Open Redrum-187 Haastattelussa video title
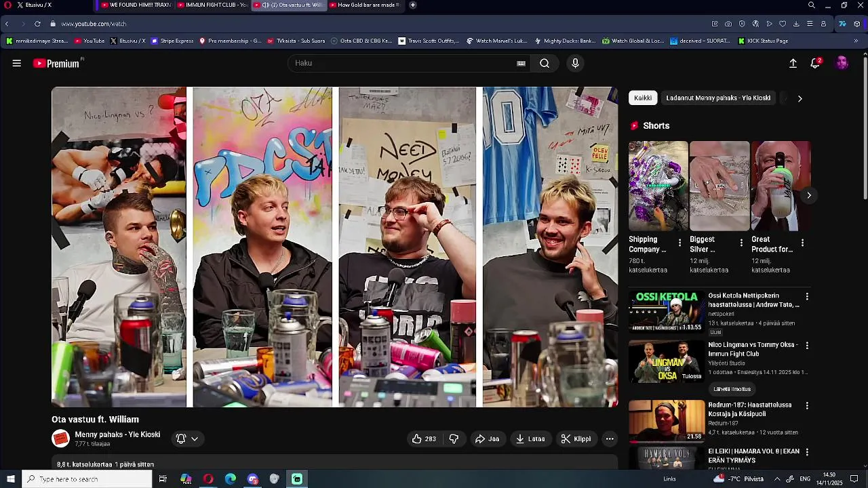This screenshot has height=488, width=868. 750,409
